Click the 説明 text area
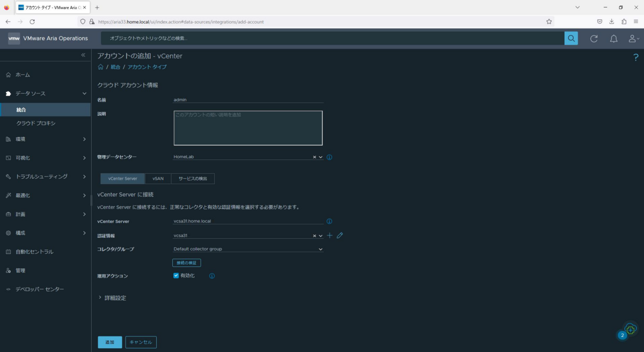Screen dimensions: 644x352 (248, 128)
